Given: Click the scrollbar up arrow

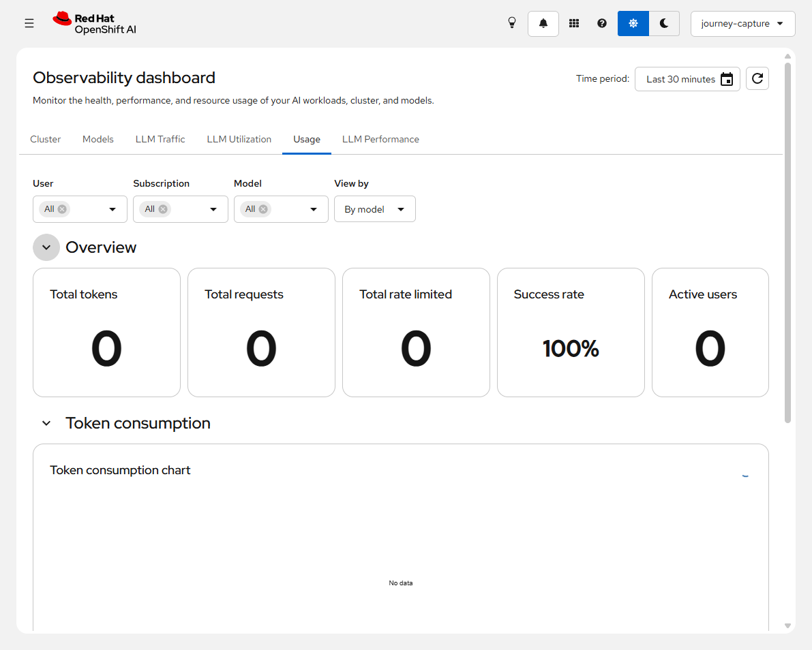Looking at the screenshot, I should tap(787, 56).
